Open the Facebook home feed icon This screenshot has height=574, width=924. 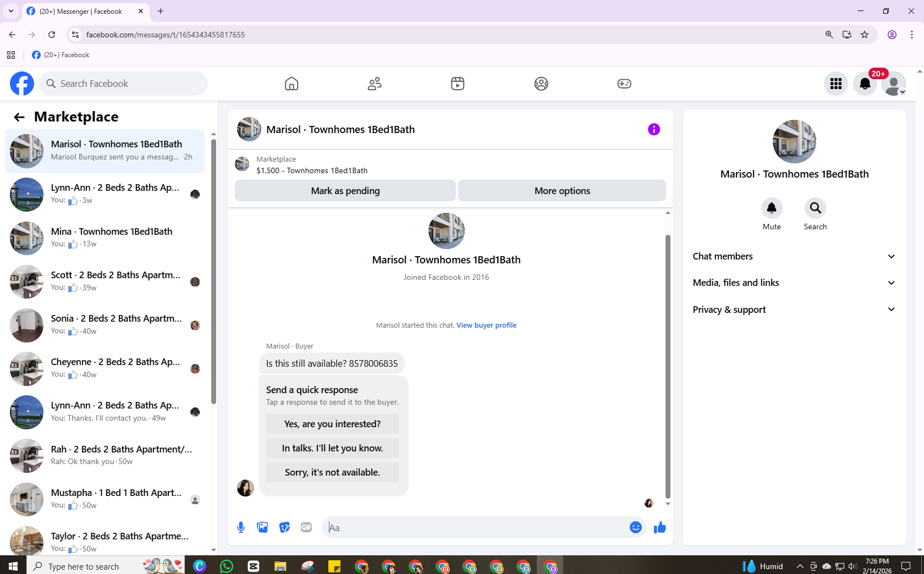(x=291, y=84)
